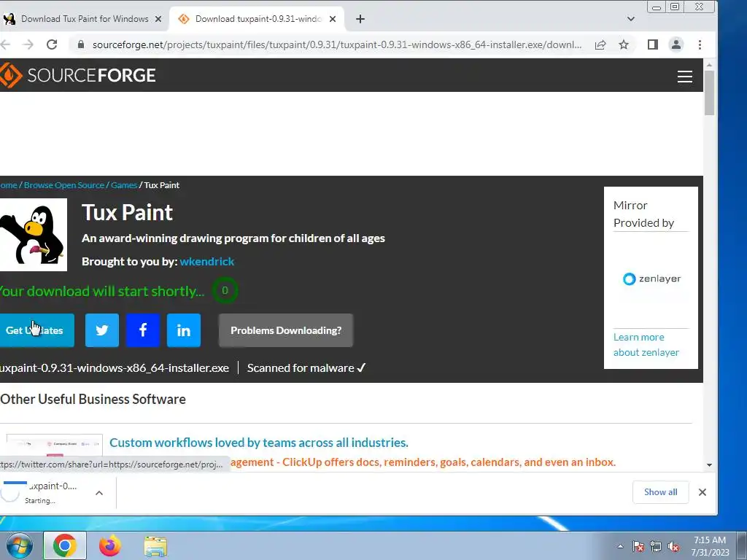Image resolution: width=747 pixels, height=560 pixels.
Task: Click the download countdown circle
Action: pos(225,290)
